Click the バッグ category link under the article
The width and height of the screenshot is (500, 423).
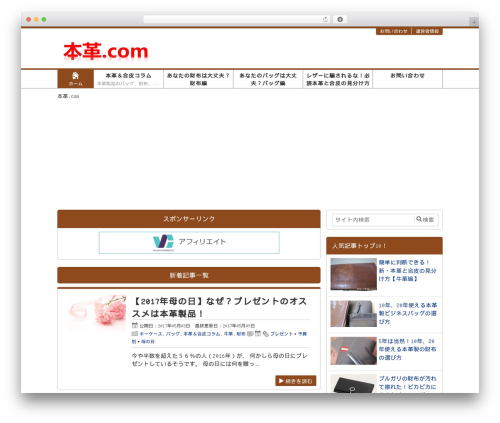click(173, 334)
